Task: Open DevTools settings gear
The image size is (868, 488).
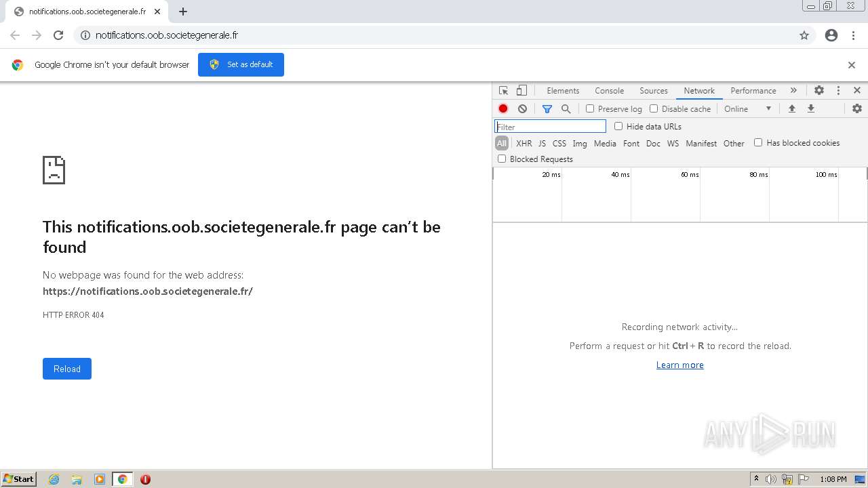Action: 819,90
